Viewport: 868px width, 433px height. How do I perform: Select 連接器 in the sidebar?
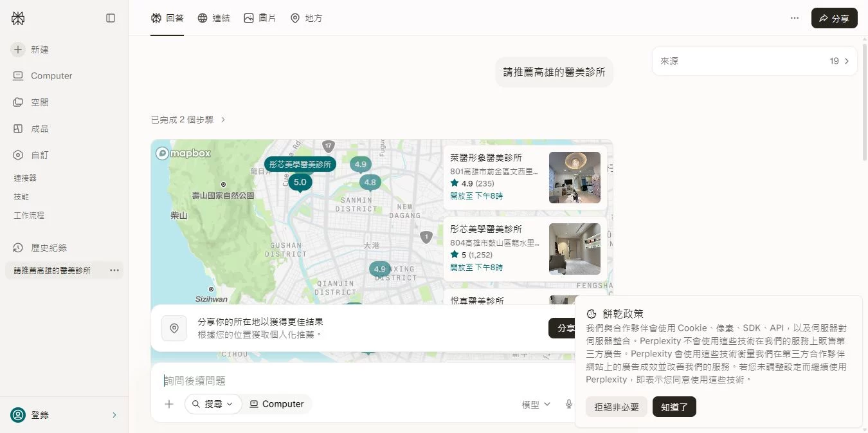tap(25, 178)
